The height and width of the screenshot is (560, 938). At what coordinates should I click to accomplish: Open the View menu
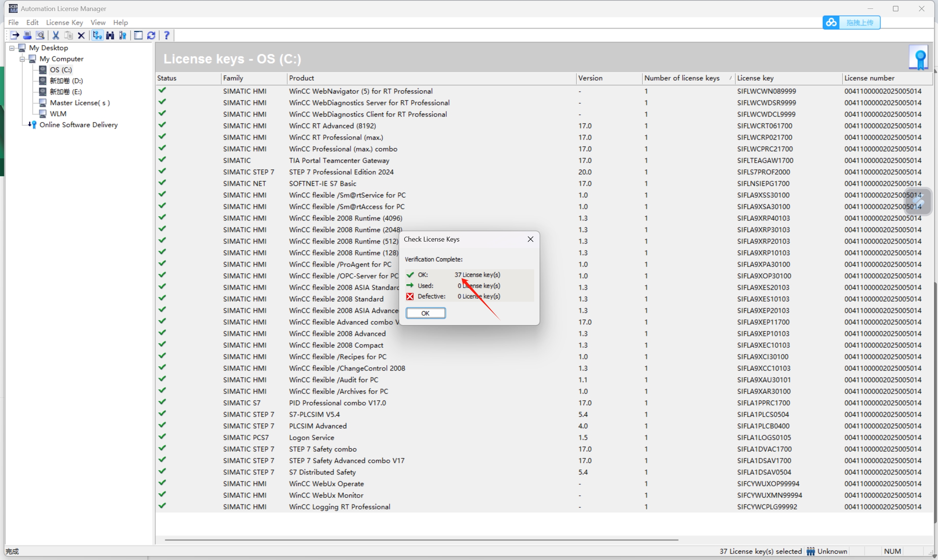click(x=98, y=23)
